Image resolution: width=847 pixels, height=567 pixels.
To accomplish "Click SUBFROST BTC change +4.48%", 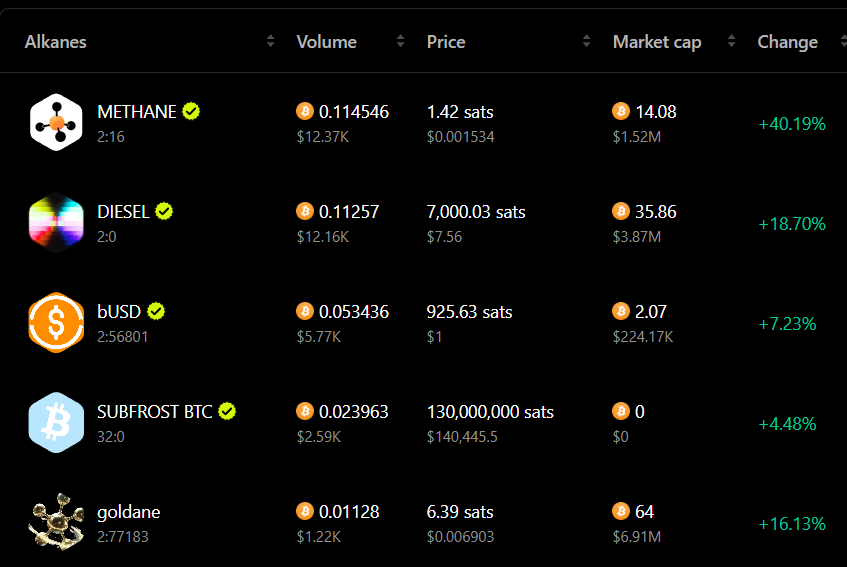I will (787, 423).
